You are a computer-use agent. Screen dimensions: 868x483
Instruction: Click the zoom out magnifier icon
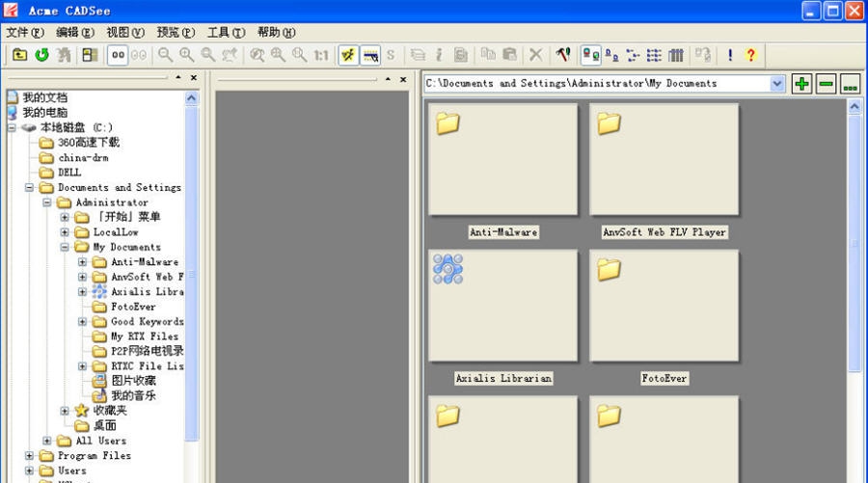pyautogui.click(x=165, y=55)
